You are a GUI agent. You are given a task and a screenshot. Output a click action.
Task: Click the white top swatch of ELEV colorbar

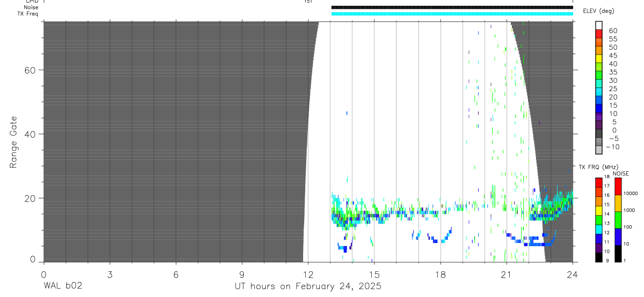pyautogui.click(x=599, y=26)
